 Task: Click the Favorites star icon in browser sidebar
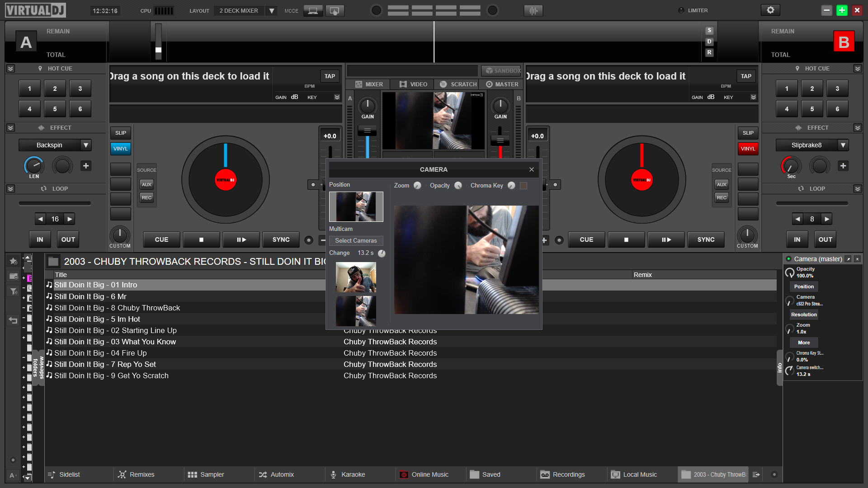(x=13, y=261)
